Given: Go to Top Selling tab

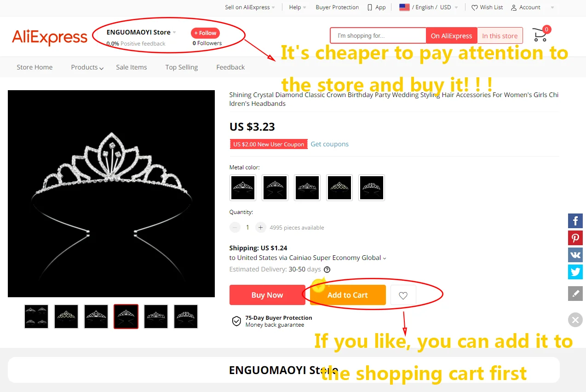Looking at the screenshot, I should point(182,67).
